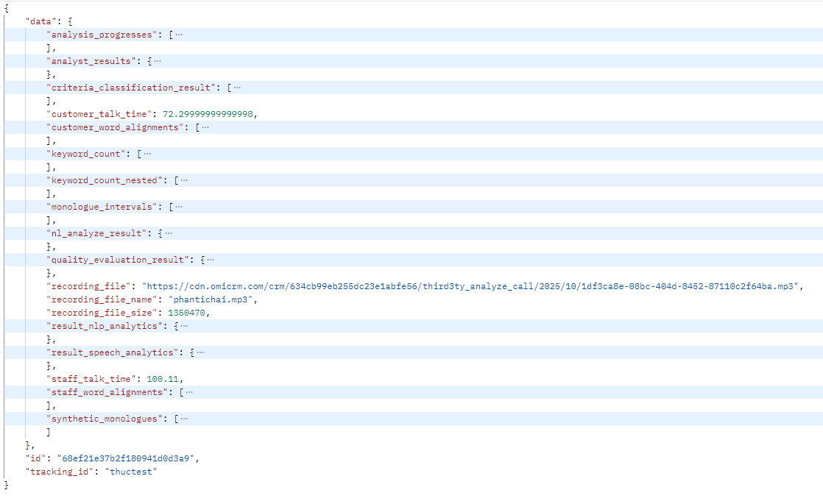Expand the analyst_results object ellipsis
The width and height of the screenshot is (823, 504).
pyautogui.click(x=158, y=61)
